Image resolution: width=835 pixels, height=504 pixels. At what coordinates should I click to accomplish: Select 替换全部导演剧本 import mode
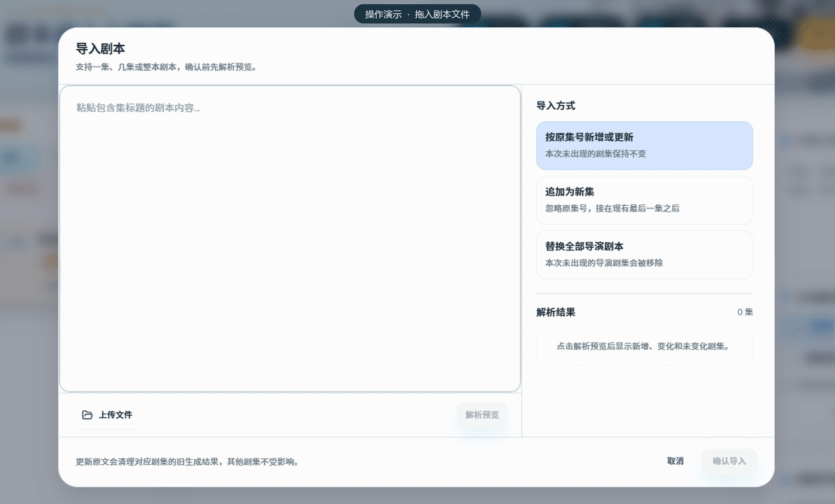coord(645,255)
